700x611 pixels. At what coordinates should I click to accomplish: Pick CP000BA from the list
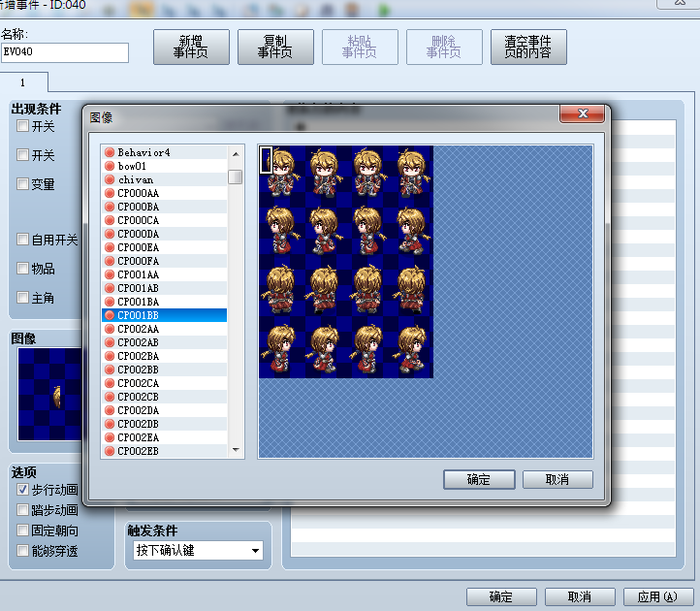pyautogui.click(x=164, y=207)
